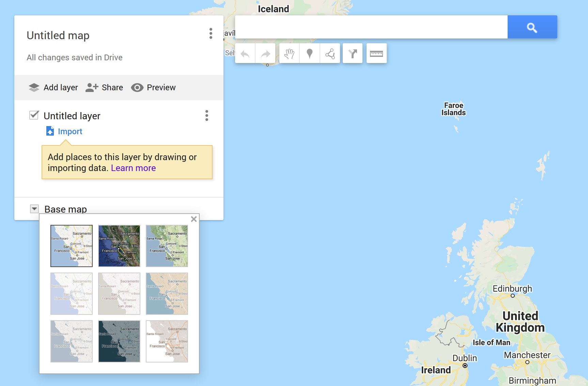The width and height of the screenshot is (588, 386).
Task: Click the Faroe Islands map label
Action: 453,109
